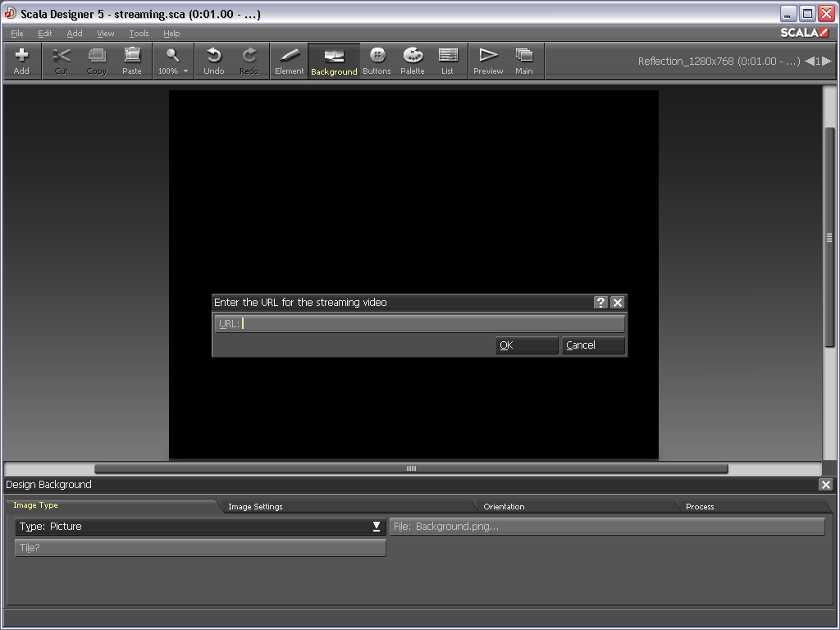Click the horizontal canvas scrollbar

[x=411, y=468]
